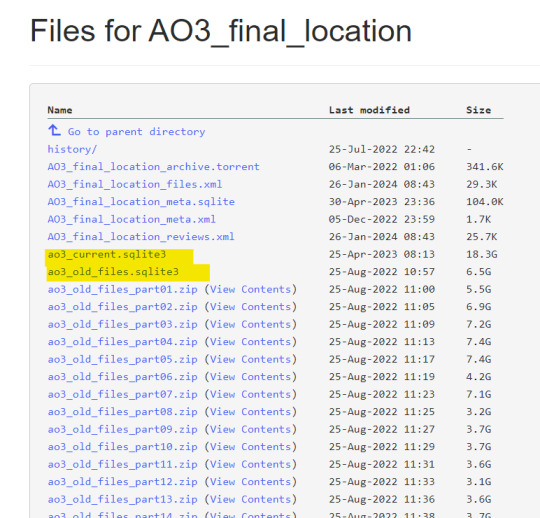Select the 4.2G size value
The height and width of the screenshot is (518, 540).
479,377
